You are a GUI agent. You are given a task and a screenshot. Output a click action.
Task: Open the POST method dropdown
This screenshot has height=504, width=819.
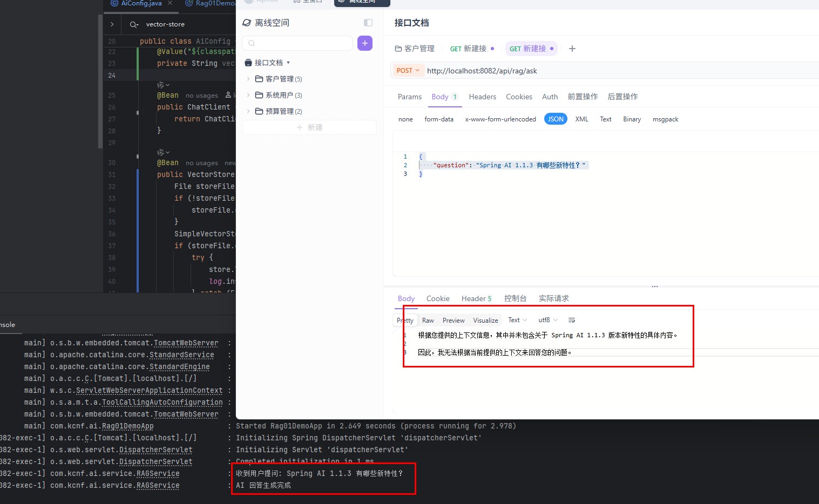point(408,71)
